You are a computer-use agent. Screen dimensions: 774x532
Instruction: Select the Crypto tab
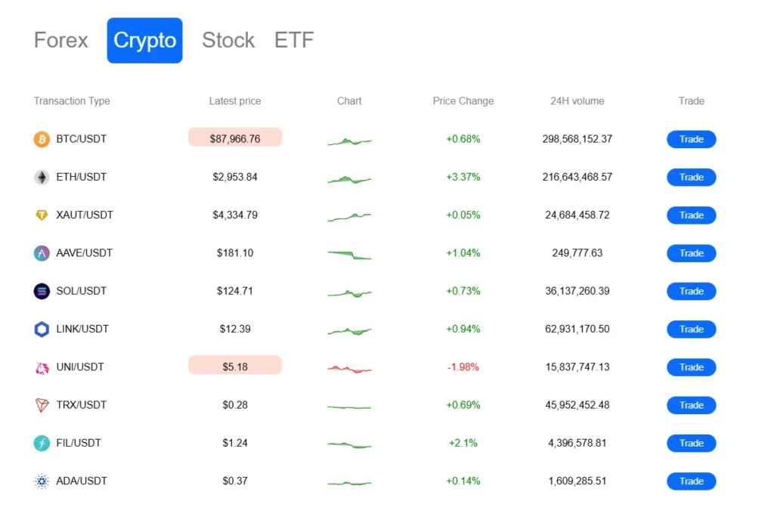point(144,40)
